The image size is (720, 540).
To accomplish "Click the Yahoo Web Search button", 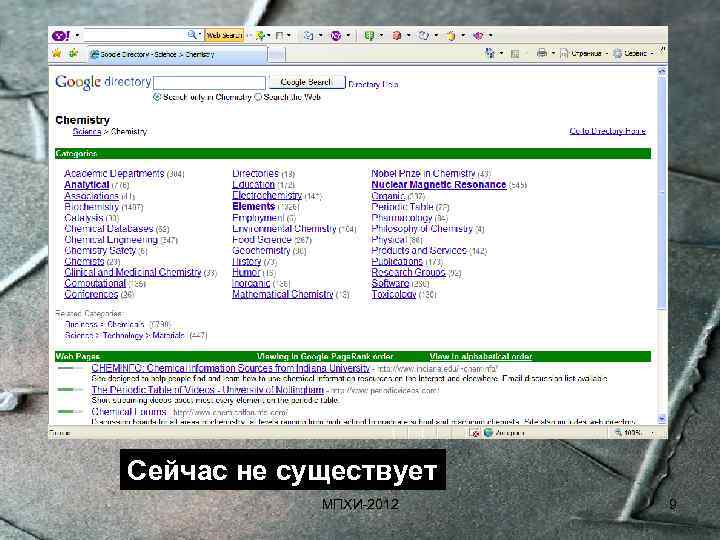I will point(224,35).
